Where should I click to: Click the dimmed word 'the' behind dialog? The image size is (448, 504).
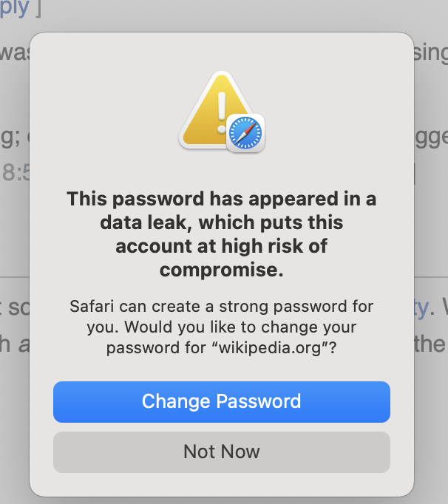point(430,344)
